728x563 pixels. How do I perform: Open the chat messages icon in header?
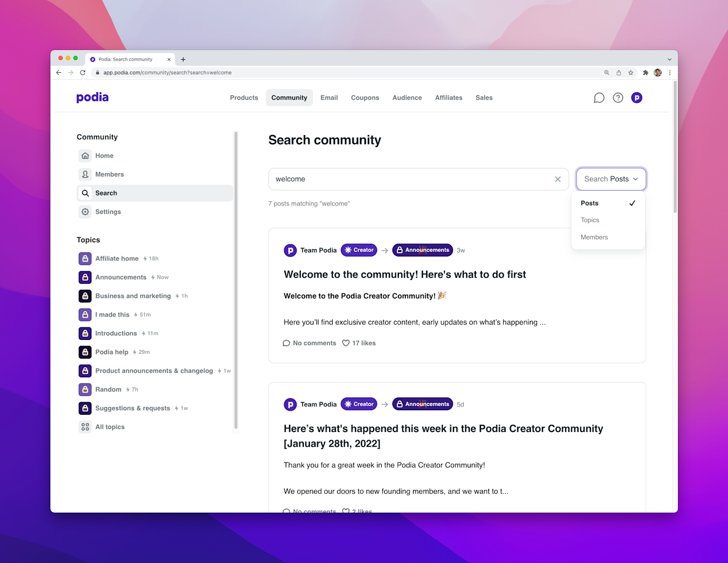point(599,98)
